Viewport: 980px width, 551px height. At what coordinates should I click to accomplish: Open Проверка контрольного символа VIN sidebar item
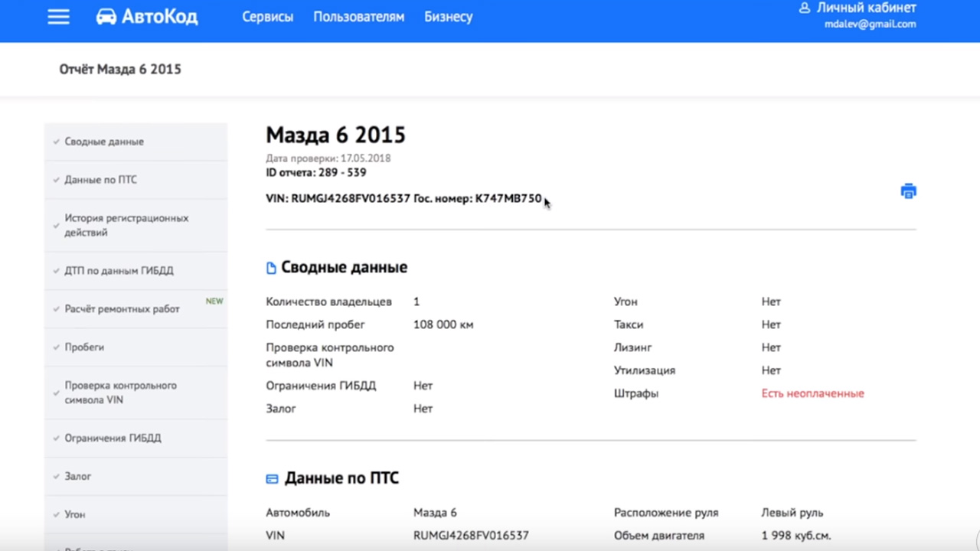[136, 393]
